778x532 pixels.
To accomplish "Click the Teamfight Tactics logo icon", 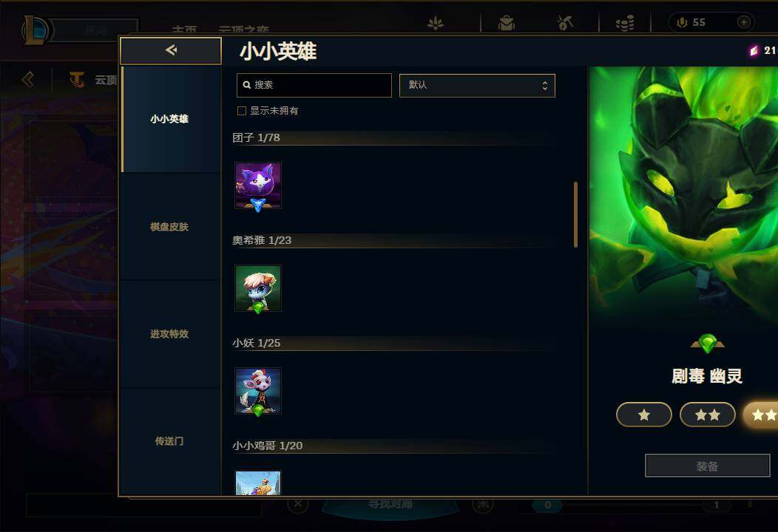I will pyautogui.click(x=77, y=79).
